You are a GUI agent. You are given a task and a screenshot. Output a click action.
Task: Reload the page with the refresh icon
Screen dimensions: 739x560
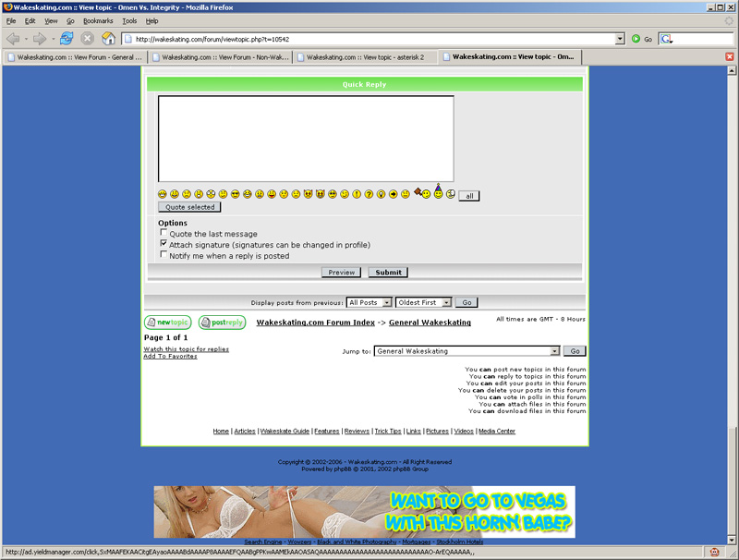coord(66,38)
